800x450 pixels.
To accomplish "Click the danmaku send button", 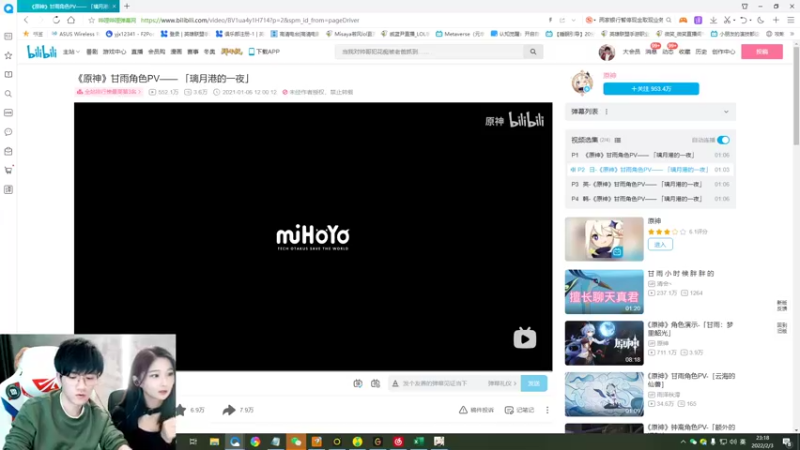I will 534,383.
